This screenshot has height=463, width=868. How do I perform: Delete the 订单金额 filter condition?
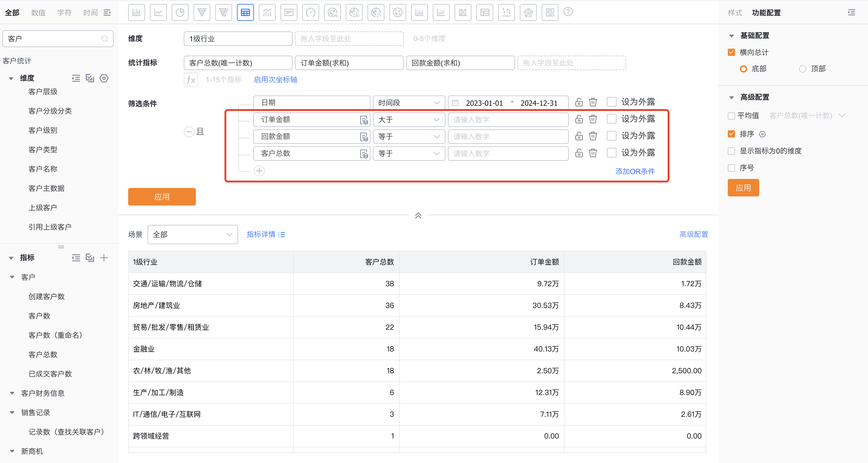click(593, 119)
